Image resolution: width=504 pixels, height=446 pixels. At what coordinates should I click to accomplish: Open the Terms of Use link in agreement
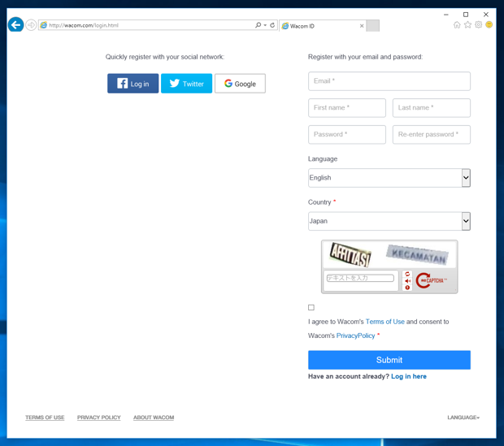click(385, 322)
